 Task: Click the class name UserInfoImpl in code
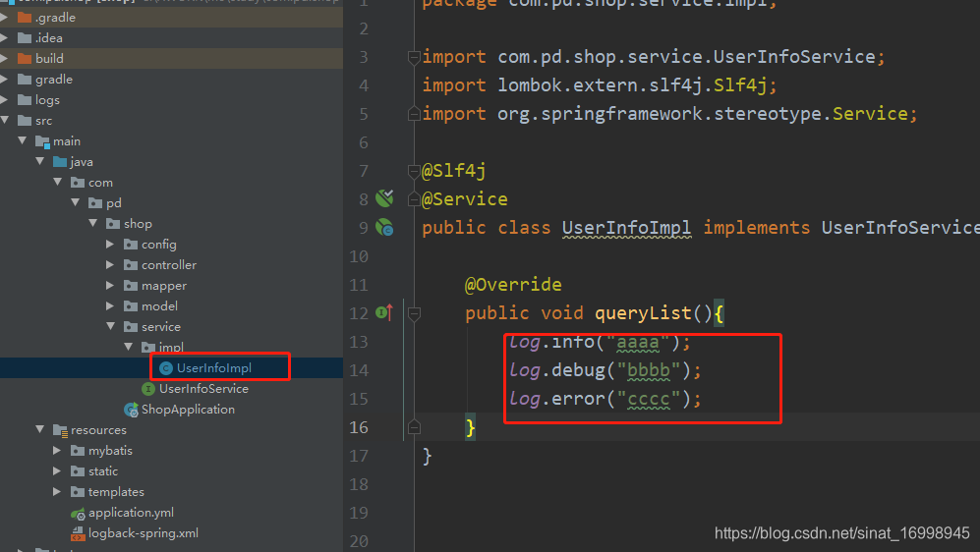[x=626, y=228]
